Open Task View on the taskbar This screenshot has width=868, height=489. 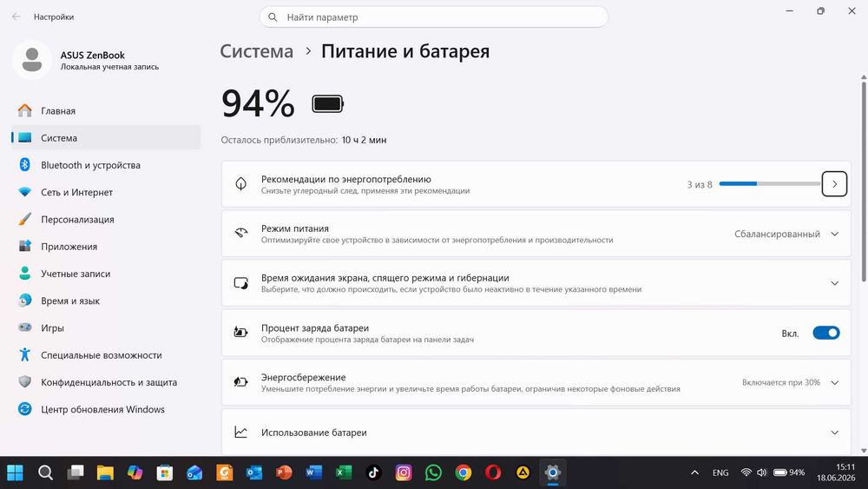(x=75, y=472)
